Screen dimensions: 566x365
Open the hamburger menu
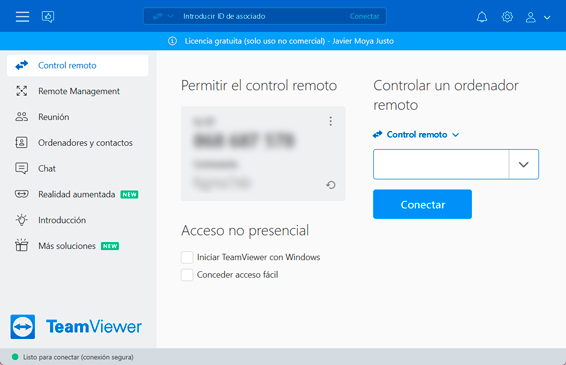[x=22, y=17]
